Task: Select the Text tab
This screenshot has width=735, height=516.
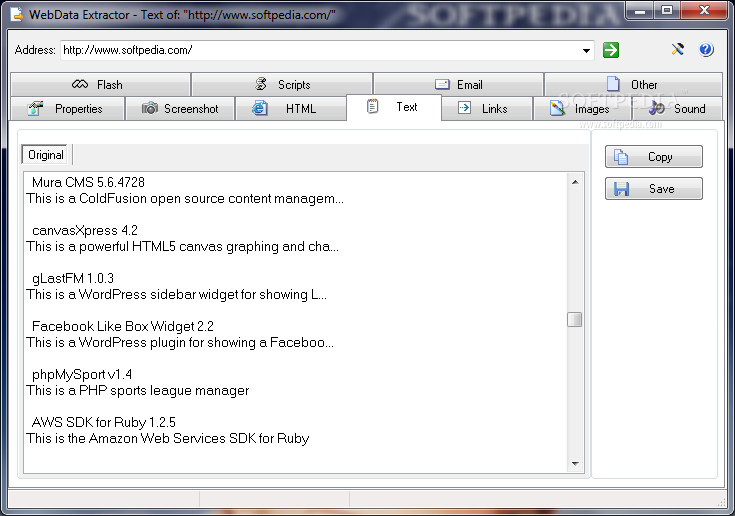Action: click(394, 107)
